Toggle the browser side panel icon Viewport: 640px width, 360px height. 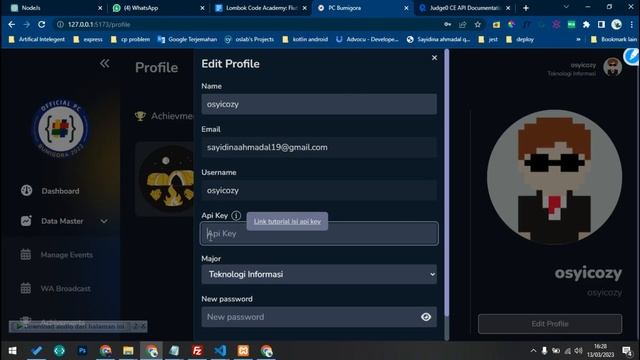[x=601, y=24]
